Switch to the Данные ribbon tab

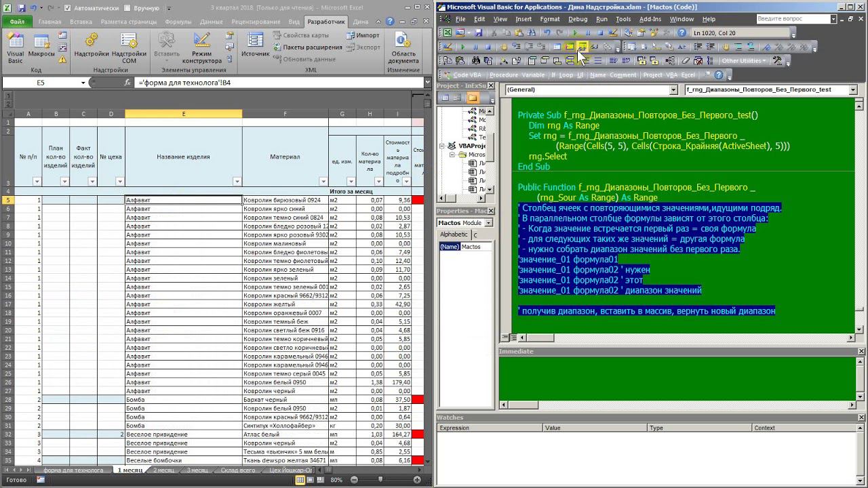coord(212,22)
